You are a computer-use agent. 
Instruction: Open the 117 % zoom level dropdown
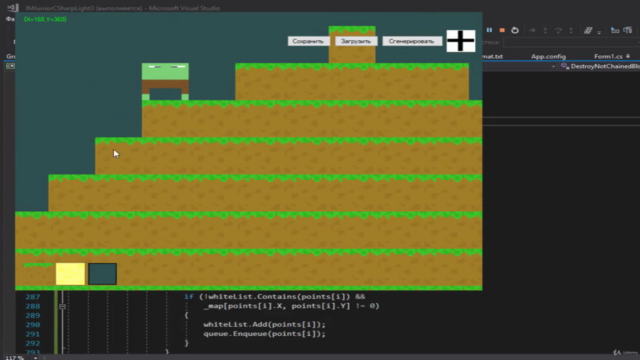tap(36, 358)
